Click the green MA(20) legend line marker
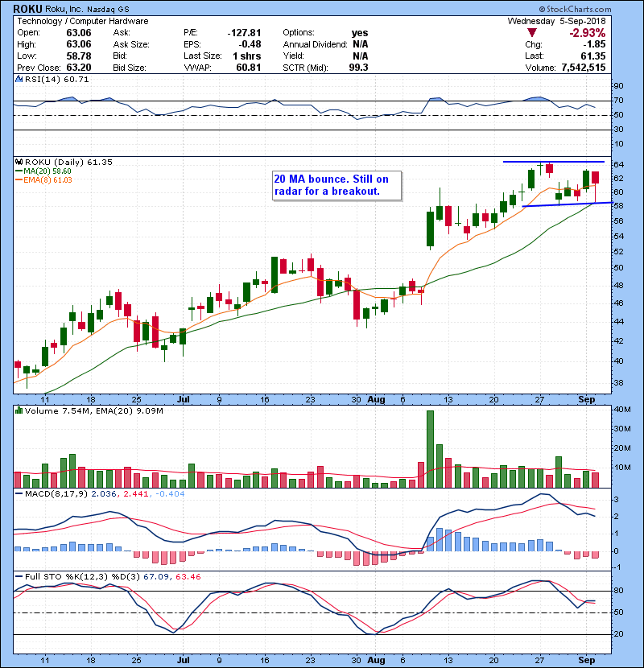644x668 pixels. (19, 171)
